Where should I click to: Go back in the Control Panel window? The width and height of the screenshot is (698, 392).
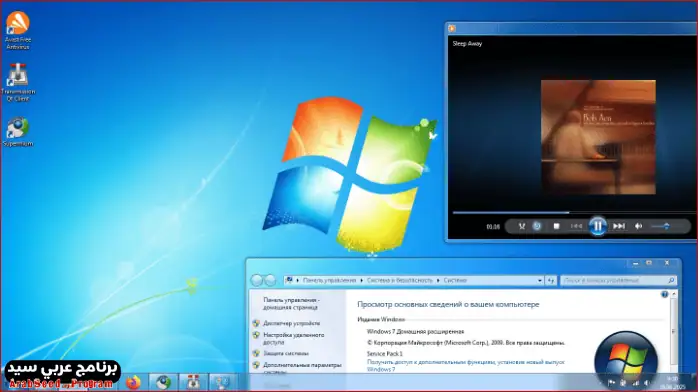[x=257, y=280]
